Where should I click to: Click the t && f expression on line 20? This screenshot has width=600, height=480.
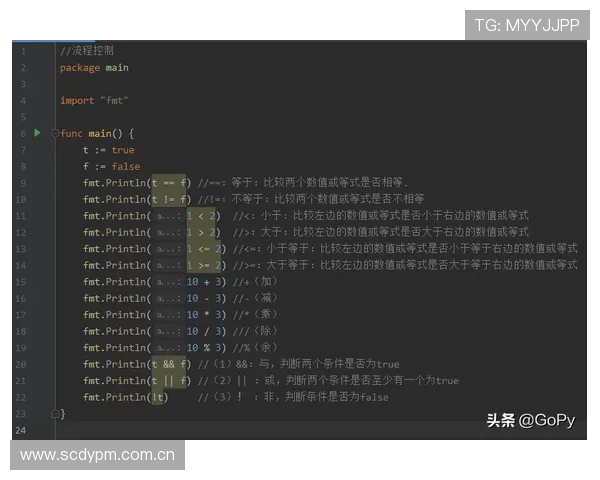pos(169,364)
